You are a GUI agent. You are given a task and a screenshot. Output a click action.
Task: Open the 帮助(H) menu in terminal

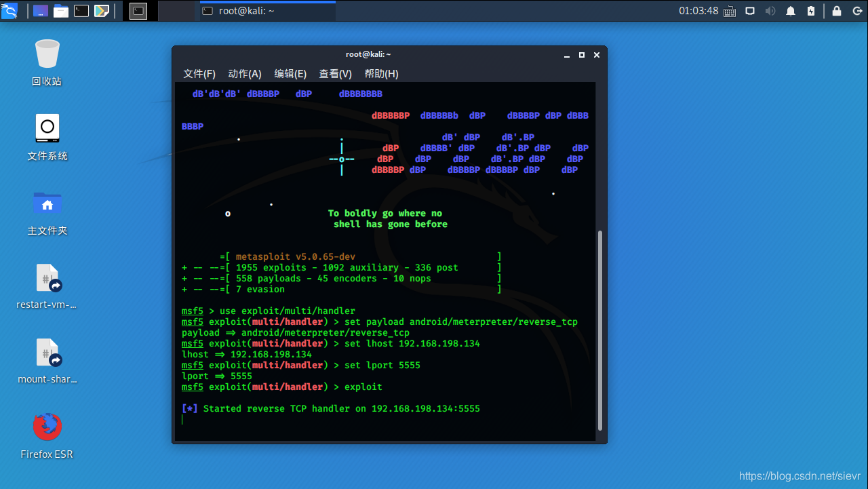click(x=381, y=74)
